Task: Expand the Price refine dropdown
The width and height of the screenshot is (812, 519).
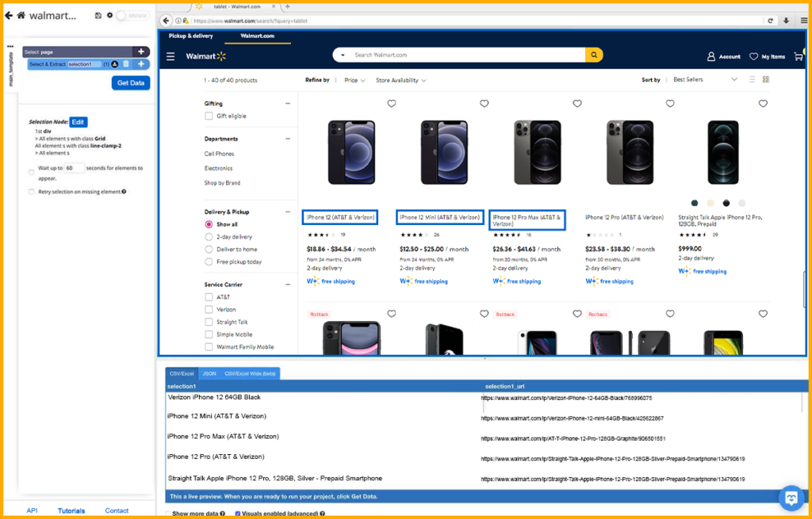Action: click(355, 80)
